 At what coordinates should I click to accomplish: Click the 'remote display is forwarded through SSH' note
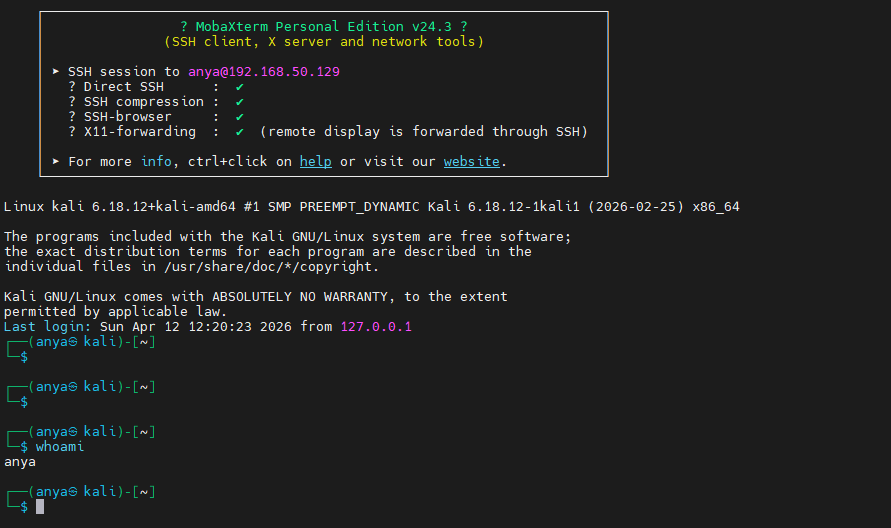(424, 132)
